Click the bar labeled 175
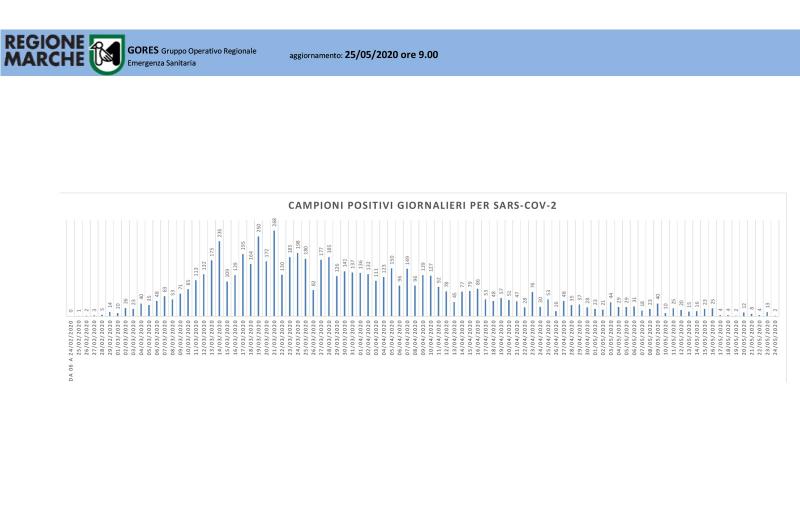Viewport: 800px width, 516px height. 212,288
